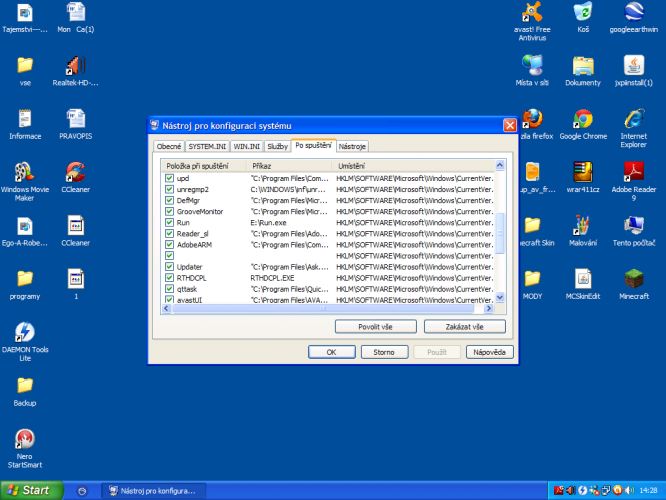The height and width of the screenshot is (500, 666).
Task: Open the programy folder icon
Action: pyautogui.click(x=25, y=285)
